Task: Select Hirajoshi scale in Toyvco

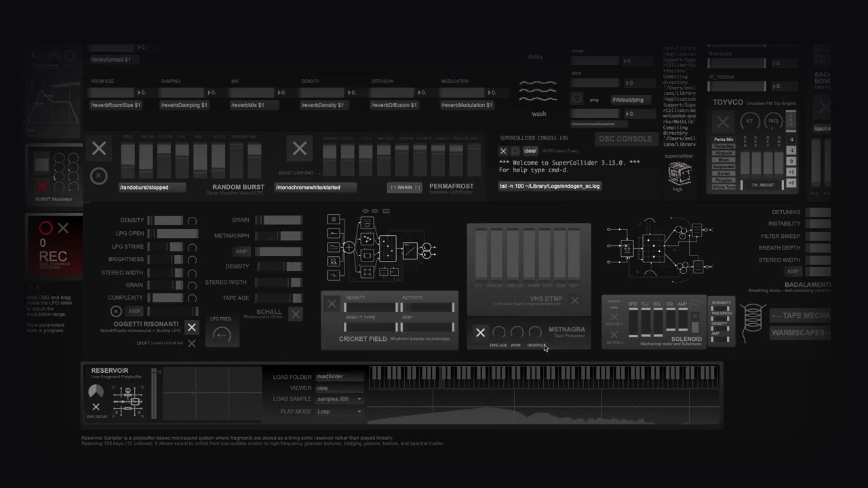Action: click(724, 153)
